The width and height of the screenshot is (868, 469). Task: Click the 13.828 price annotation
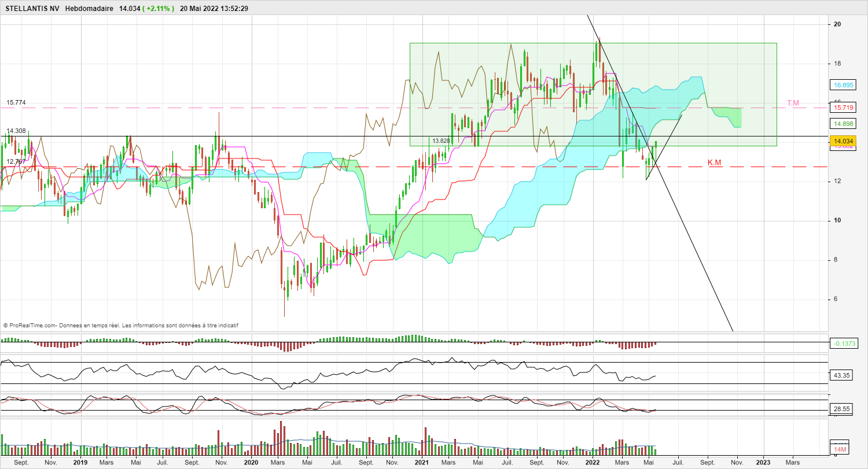click(x=441, y=141)
